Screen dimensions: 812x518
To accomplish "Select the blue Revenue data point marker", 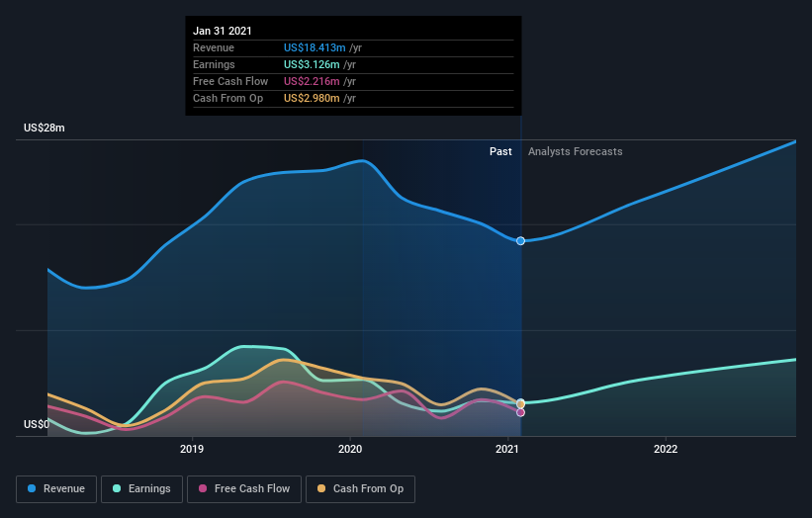I will tap(520, 240).
